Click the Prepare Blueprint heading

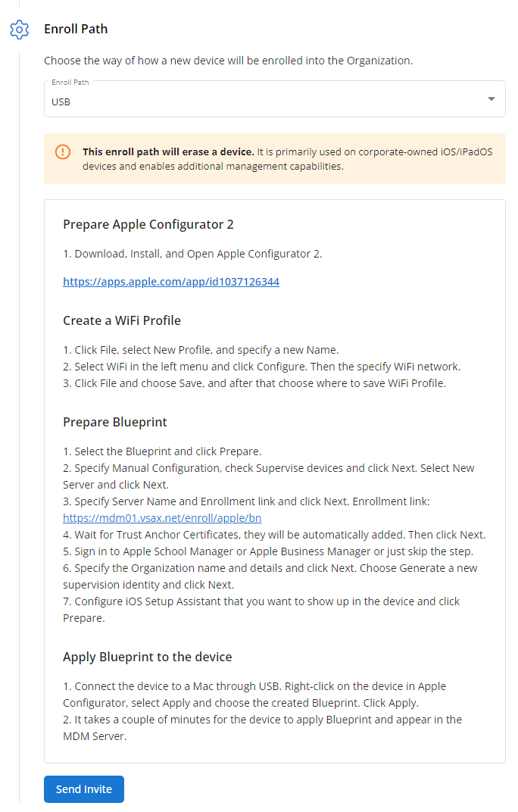coord(115,422)
